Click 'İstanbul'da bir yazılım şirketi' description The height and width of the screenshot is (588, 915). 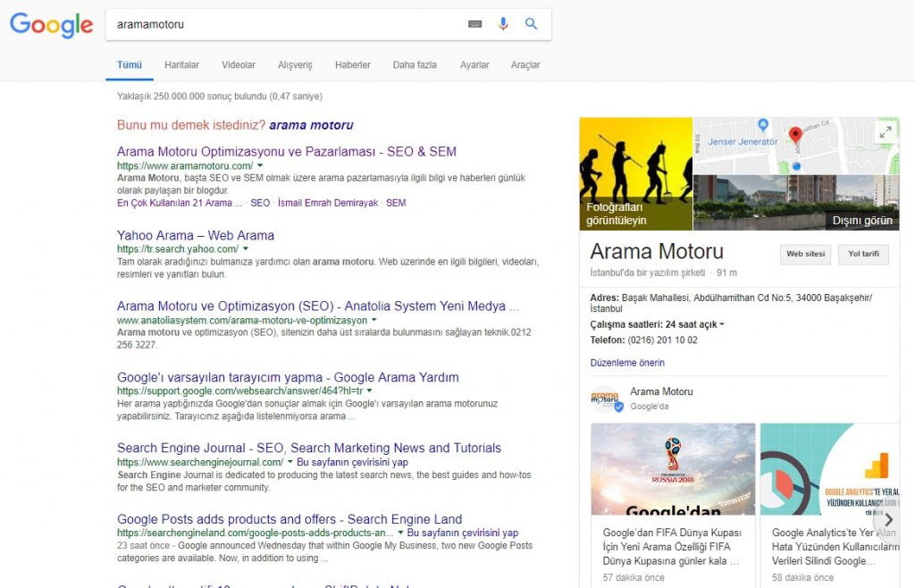[x=648, y=273]
